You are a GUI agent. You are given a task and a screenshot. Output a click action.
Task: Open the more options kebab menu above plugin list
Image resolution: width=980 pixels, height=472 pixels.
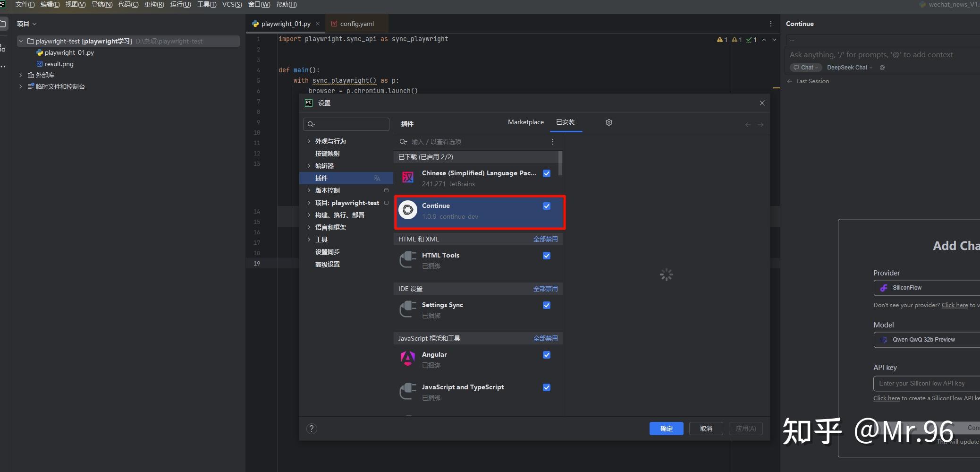[552, 141]
